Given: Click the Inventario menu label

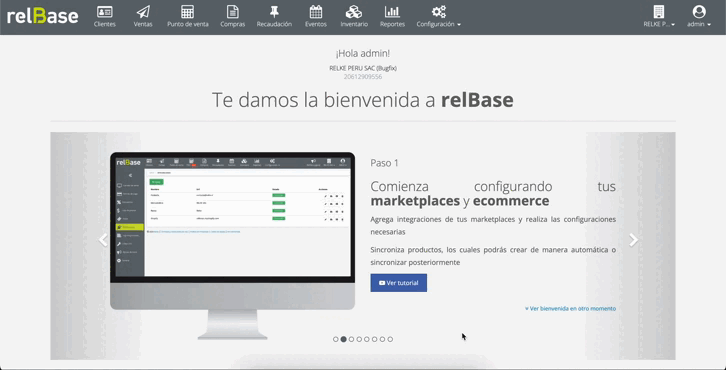Looking at the screenshot, I should click(x=354, y=25).
